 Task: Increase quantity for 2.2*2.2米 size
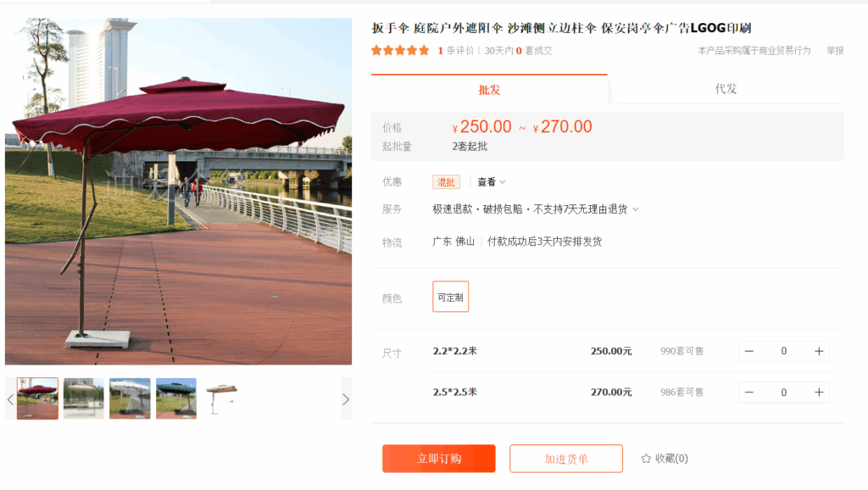point(819,351)
